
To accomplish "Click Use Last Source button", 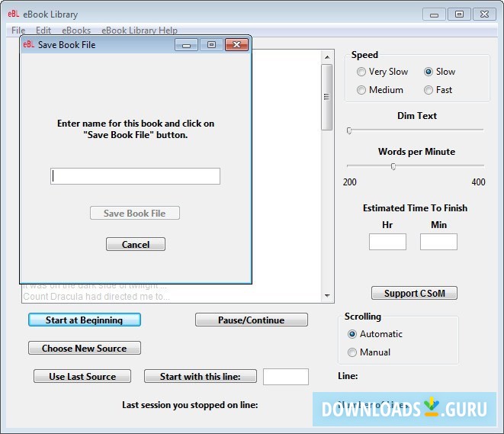I will [82, 376].
